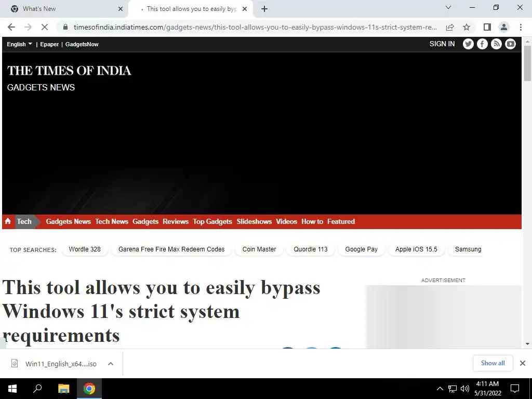The width and height of the screenshot is (532, 399).
Task: Open Slideshows menu item
Action: pos(254,221)
